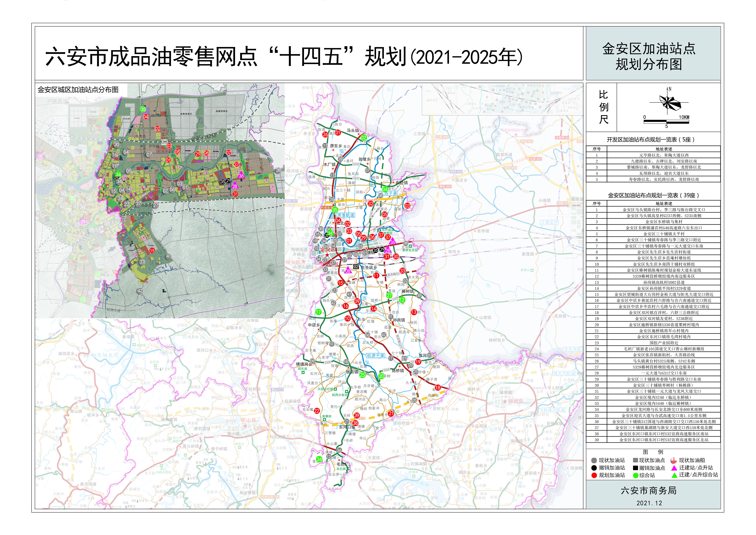The width and height of the screenshot is (756, 535).
Task: Click the green 17 marker near 中店乡
Action: [318, 312]
